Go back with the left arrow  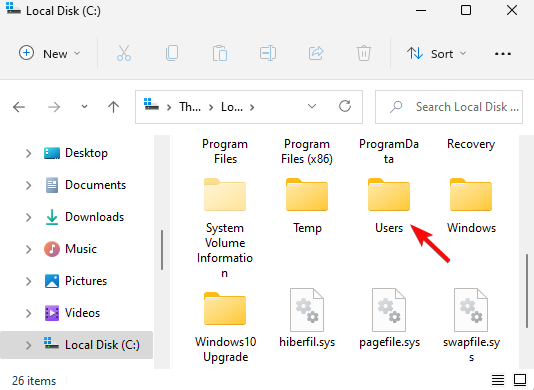(x=19, y=107)
